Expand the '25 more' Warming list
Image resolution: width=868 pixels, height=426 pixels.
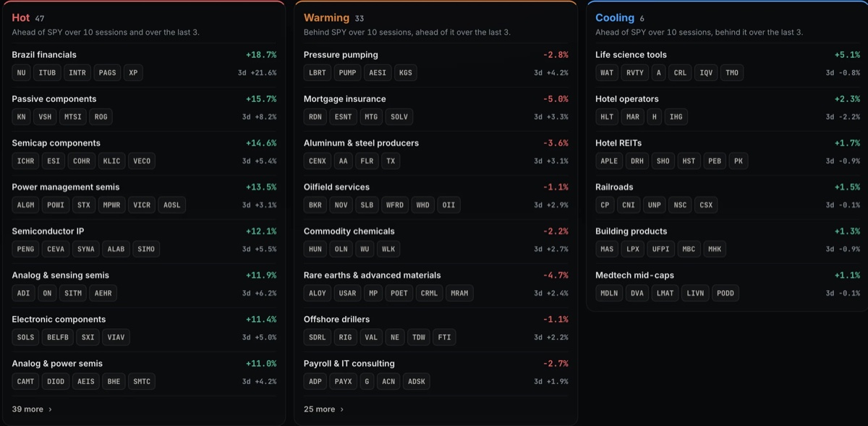pyautogui.click(x=323, y=409)
